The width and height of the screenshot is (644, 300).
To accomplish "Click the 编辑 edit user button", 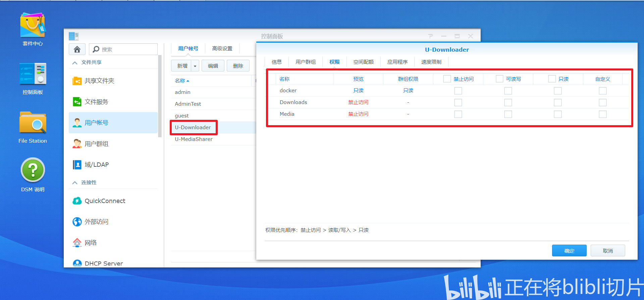I will (x=213, y=66).
